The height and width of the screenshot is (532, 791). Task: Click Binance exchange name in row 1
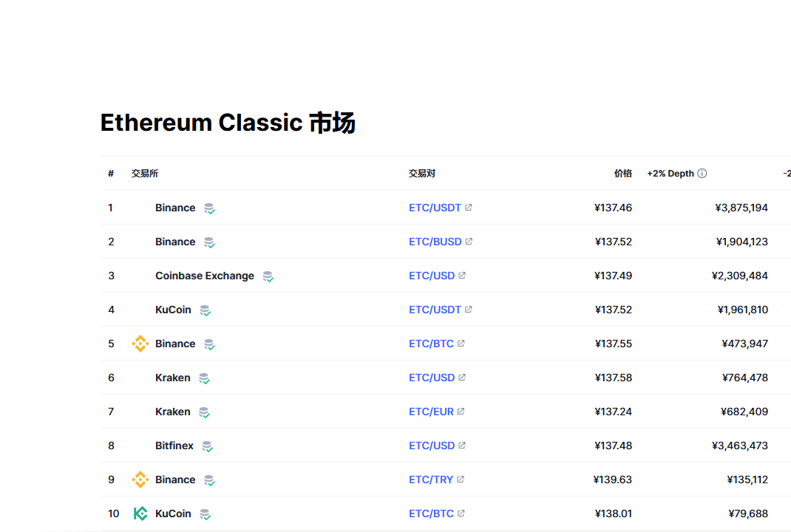coord(175,208)
